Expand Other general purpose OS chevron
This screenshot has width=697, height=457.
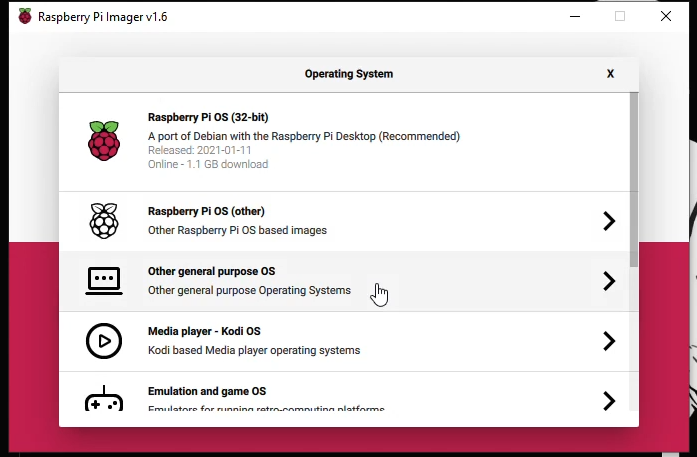(609, 281)
